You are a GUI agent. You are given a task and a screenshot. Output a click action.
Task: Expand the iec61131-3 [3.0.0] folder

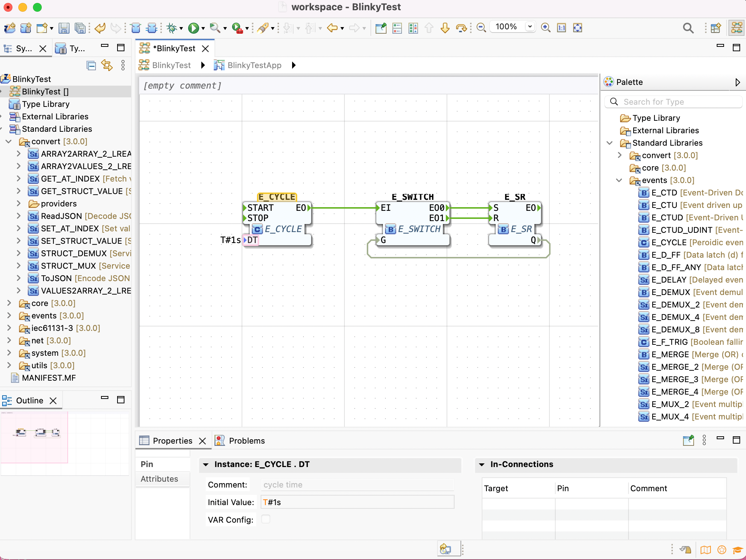coord(9,328)
